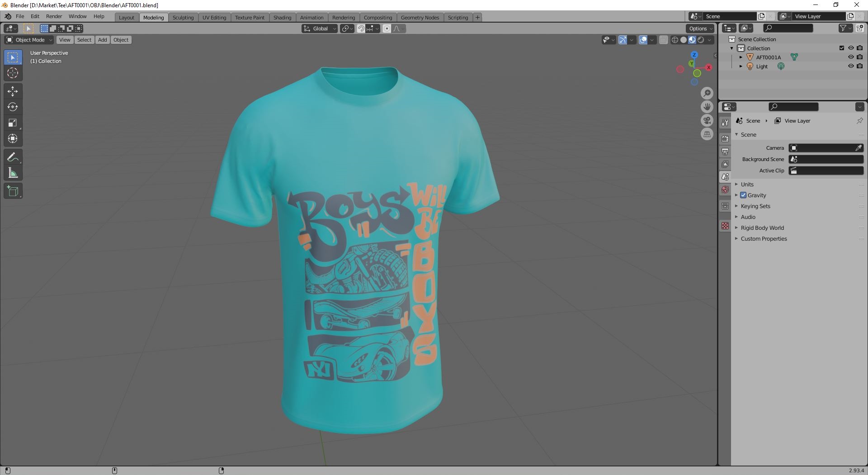Open the Object Mode dropdown
The height and width of the screenshot is (475, 868).
(x=29, y=40)
